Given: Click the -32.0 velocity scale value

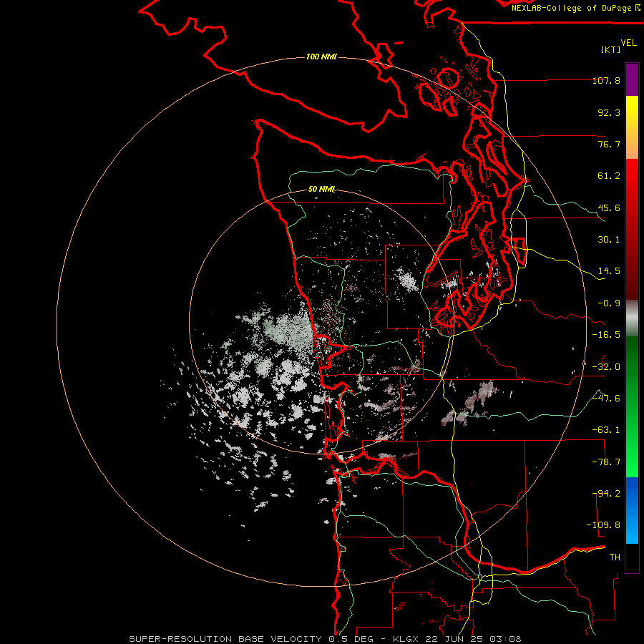Looking at the screenshot, I should pyautogui.click(x=606, y=367).
